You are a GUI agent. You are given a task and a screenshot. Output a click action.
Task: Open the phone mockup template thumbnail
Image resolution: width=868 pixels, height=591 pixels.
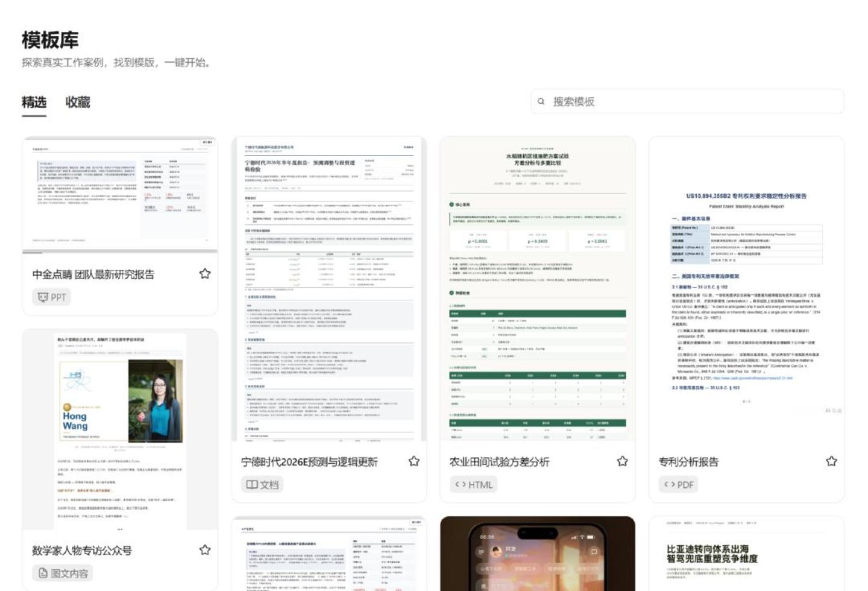pyautogui.click(x=538, y=554)
